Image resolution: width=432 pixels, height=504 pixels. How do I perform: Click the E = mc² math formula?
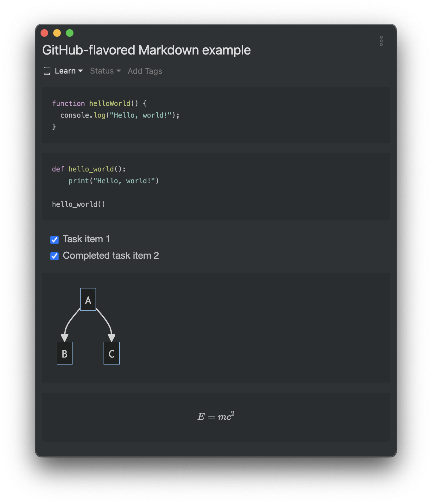[216, 416]
